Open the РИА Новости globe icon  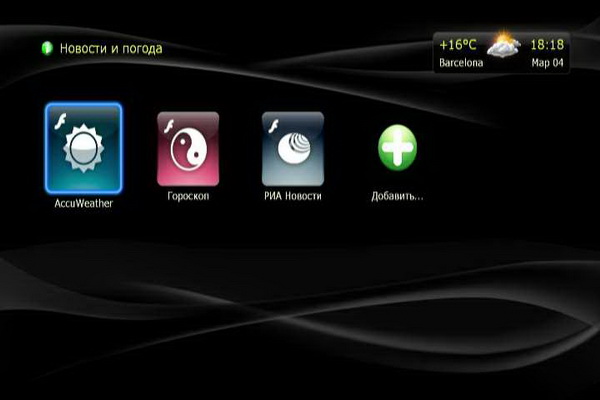point(292,152)
